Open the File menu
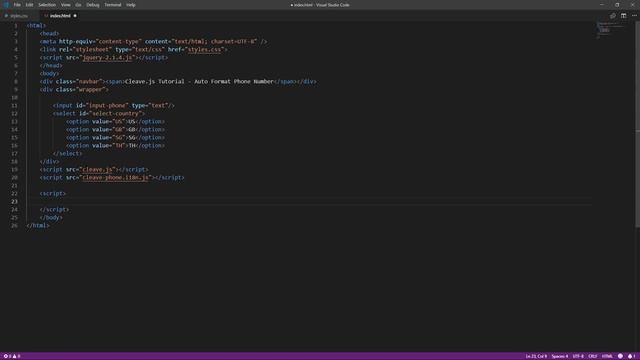This screenshot has width=640, height=360. pos(17,5)
